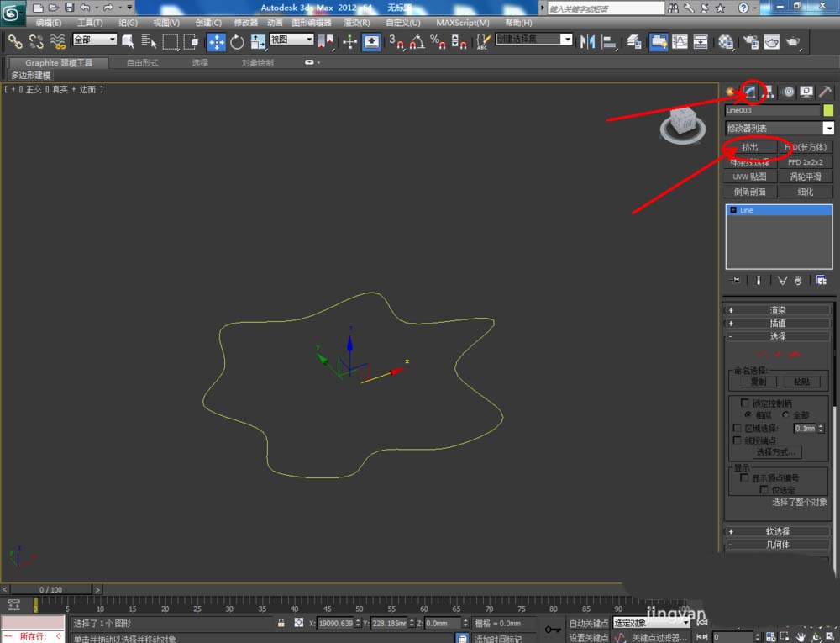This screenshot has height=643, width=840.
Task: Toggle the Window/Crossing selection icon
Action: click(x=191, y=42)
